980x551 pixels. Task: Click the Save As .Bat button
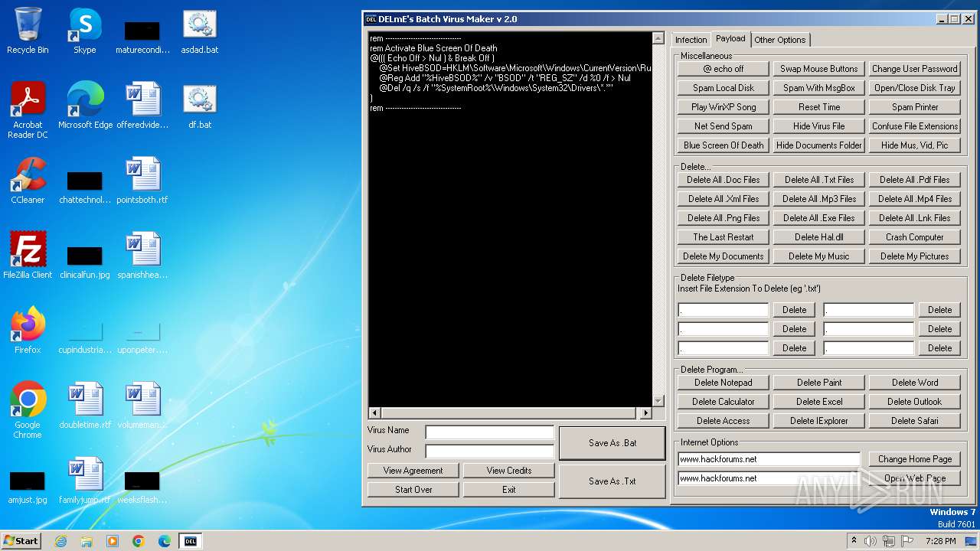click(612, 443)
